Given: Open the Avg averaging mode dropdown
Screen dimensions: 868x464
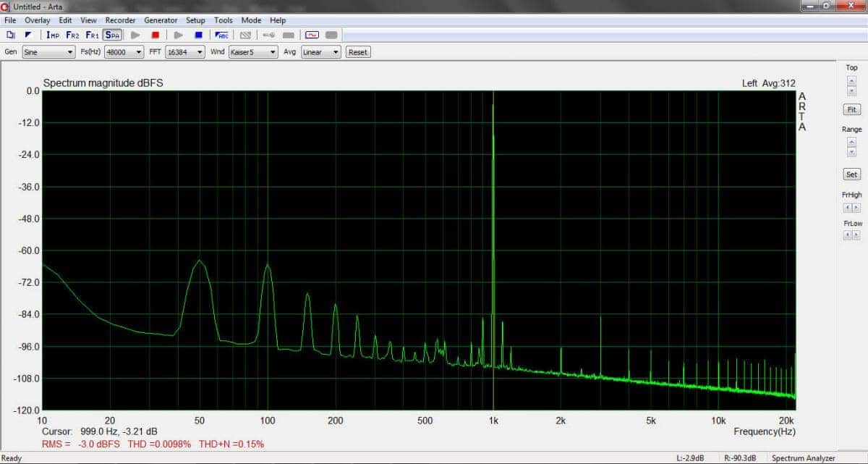Looking at the screenshot, I should (321, 52).
